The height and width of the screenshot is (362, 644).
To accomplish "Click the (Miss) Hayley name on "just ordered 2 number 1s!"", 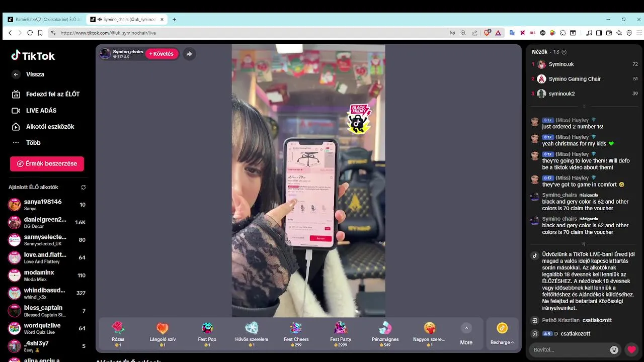I will click(x=572, y=120).
